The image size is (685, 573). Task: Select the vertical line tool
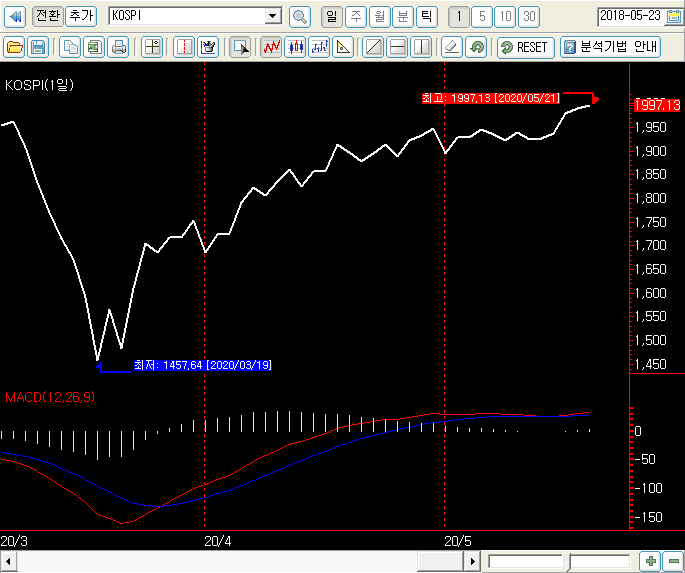pos(421,47)
